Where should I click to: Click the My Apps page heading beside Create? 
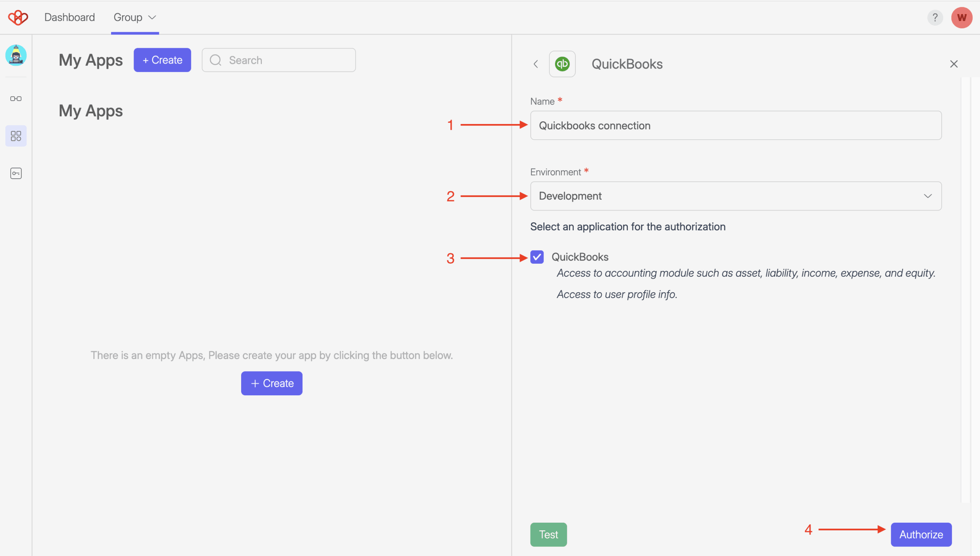91,60
